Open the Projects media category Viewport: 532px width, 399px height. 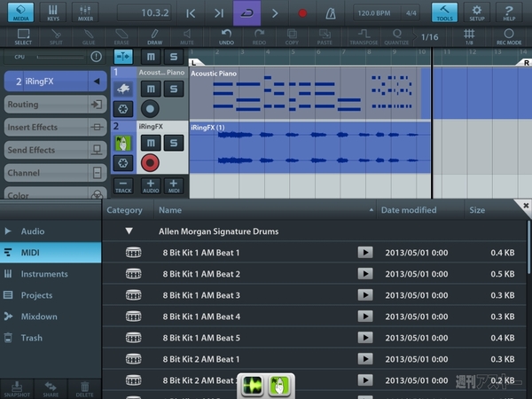coord(51,295)
